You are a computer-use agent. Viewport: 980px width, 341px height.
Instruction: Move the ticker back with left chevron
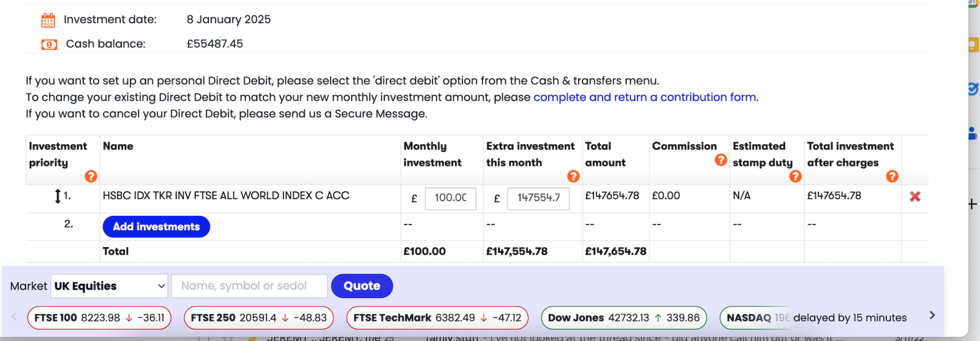[15, 316]
